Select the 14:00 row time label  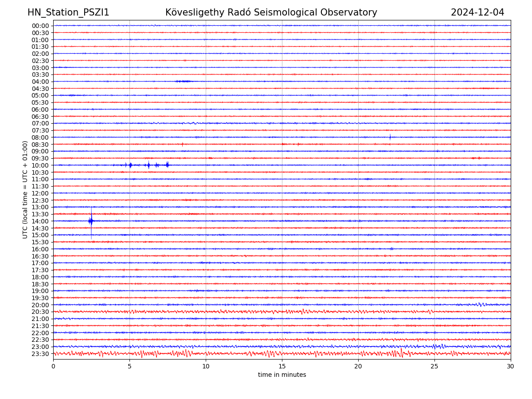click(40, 221)
